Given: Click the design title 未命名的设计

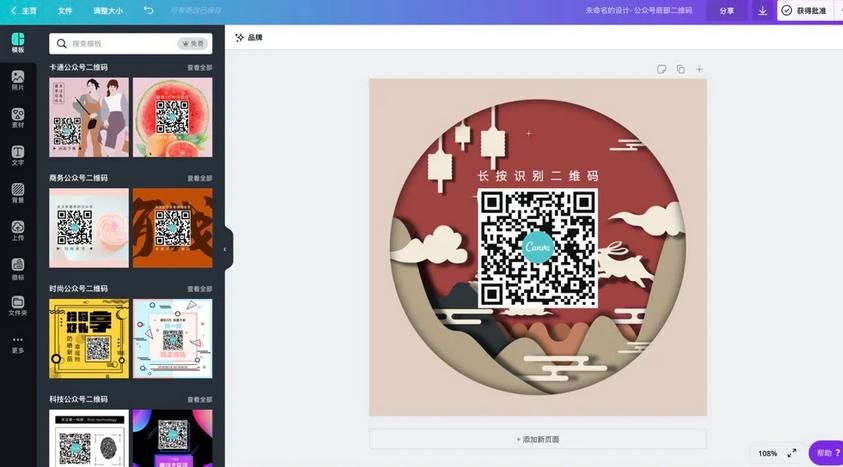Looking at the screenshot, I should [x=639, y=11].
